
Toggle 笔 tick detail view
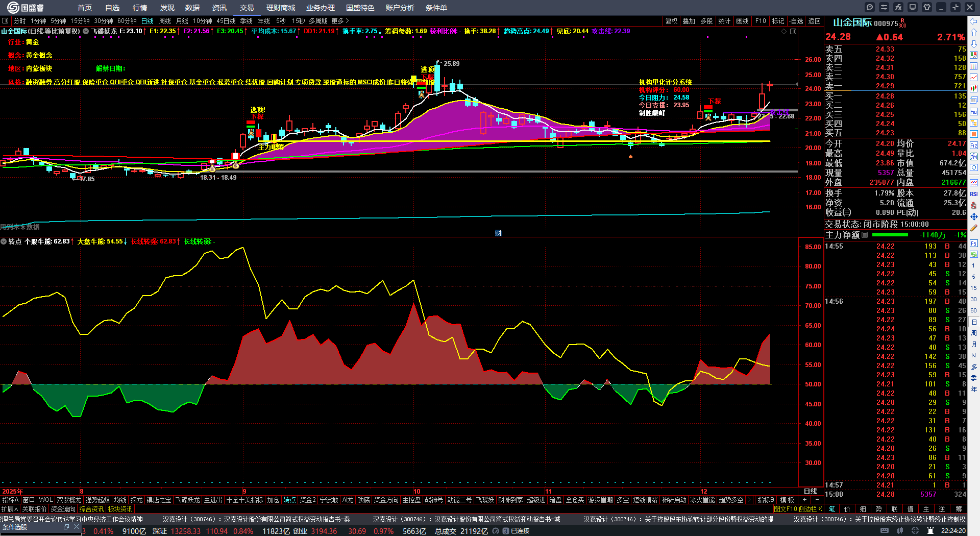pos(832,509)
